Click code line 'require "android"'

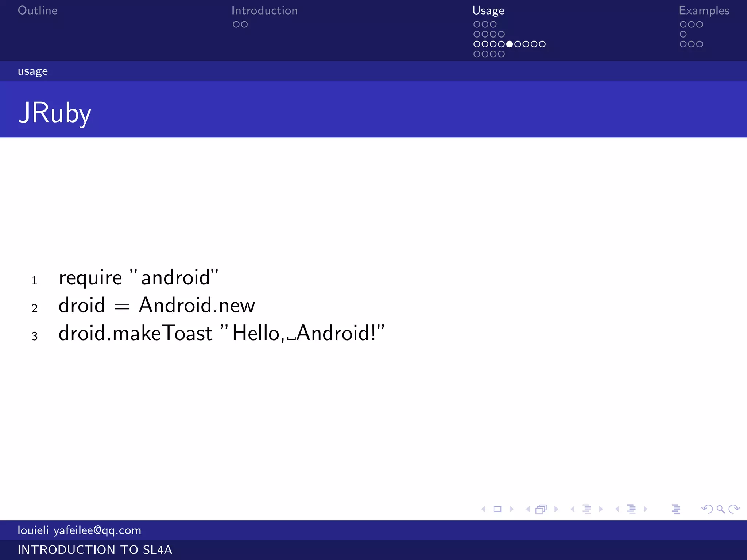click(139, 278)
